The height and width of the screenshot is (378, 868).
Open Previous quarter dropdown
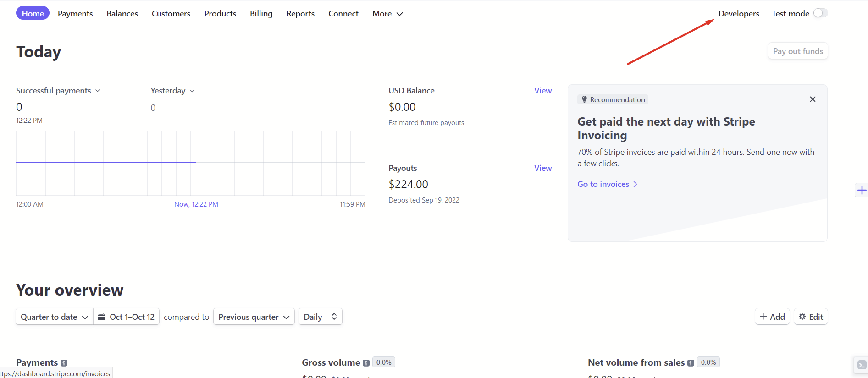[x=254, y=317]
